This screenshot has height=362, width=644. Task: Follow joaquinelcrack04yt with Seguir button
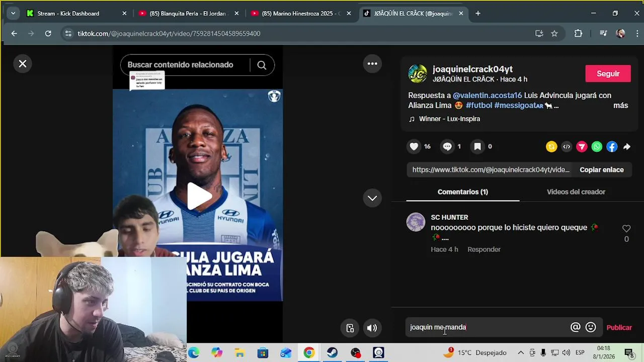(608, 73)
